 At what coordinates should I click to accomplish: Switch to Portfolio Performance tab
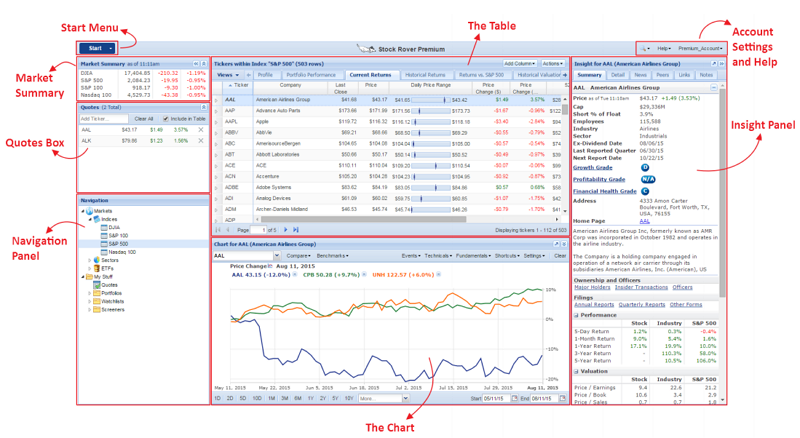(311, 75)
